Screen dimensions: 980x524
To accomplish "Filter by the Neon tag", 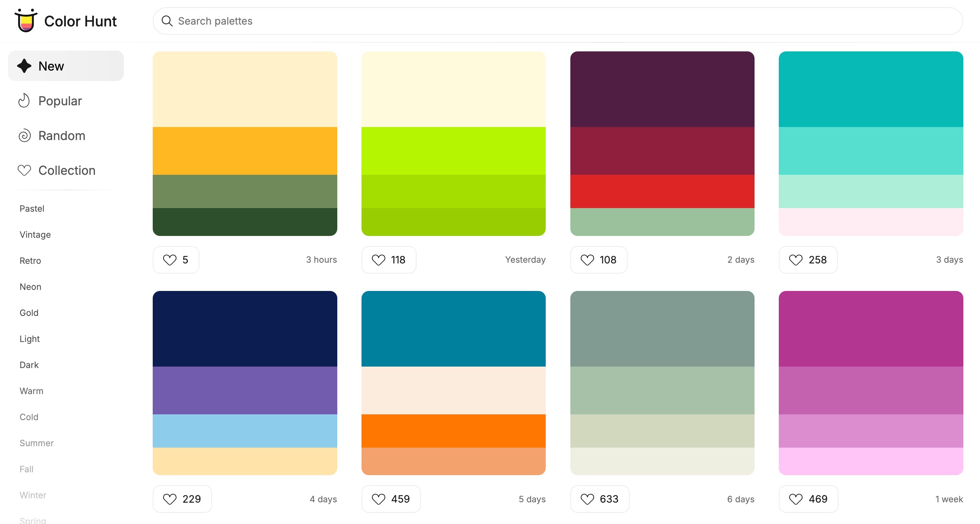I will 30,287.
